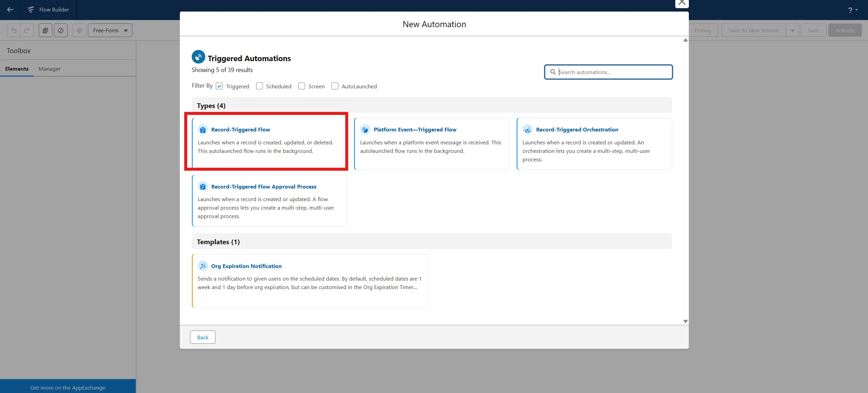Open Get more on the AppExchange
The image size is (868, 393).
[x=68, y=388]
